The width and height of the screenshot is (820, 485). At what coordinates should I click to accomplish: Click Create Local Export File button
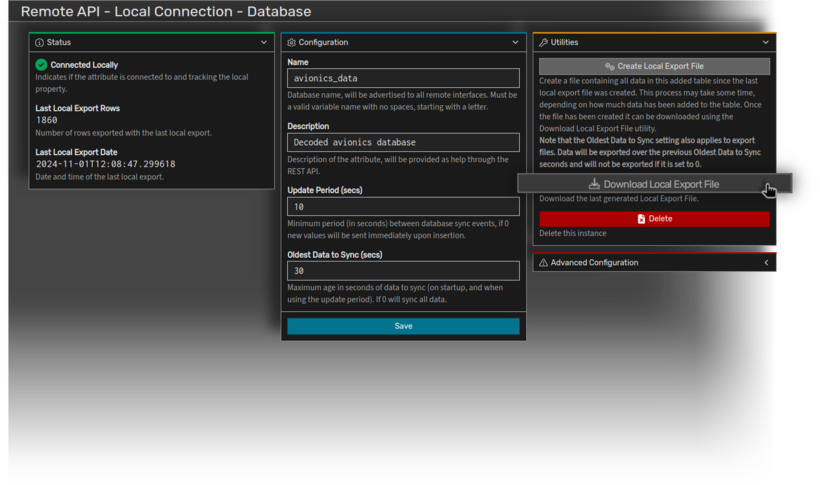pos(654,66)
